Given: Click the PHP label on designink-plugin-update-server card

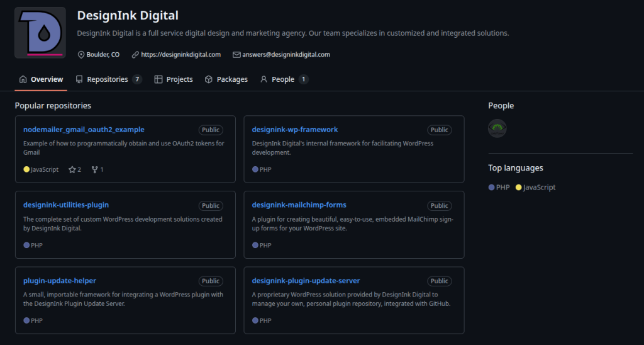Looking at the screenshot, I should coord(265,320).
